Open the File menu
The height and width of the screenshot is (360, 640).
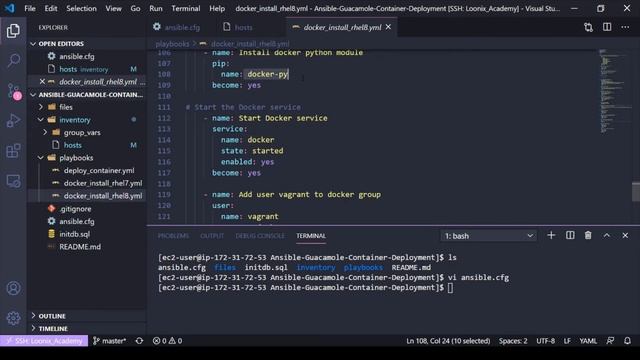(30, 8)
